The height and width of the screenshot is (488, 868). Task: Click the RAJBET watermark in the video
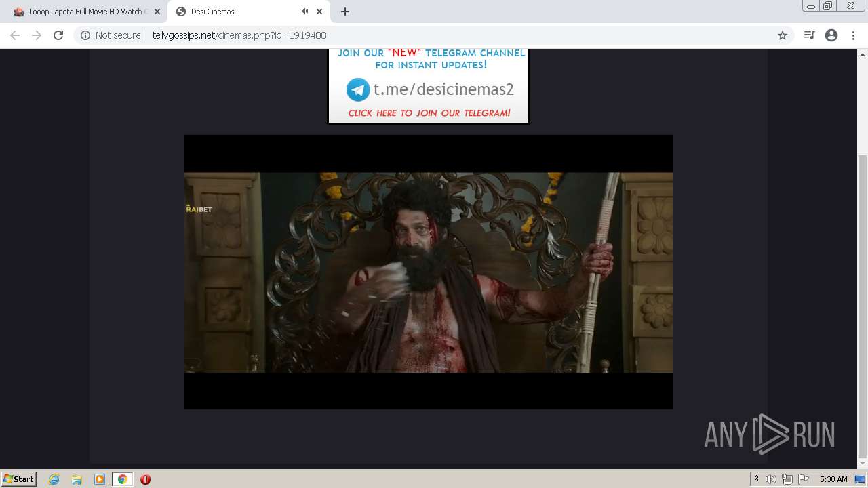199,209
